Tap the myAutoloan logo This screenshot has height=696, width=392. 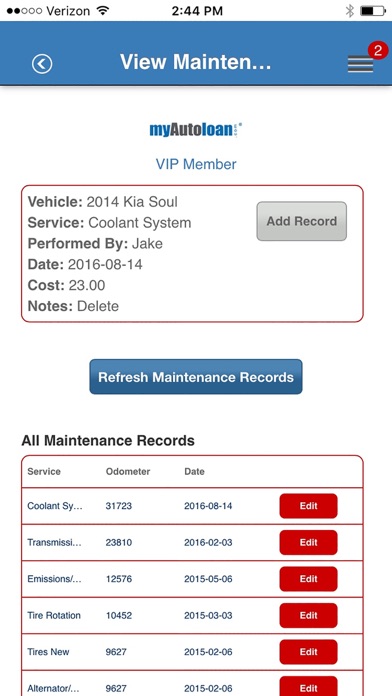coord(196,130)
